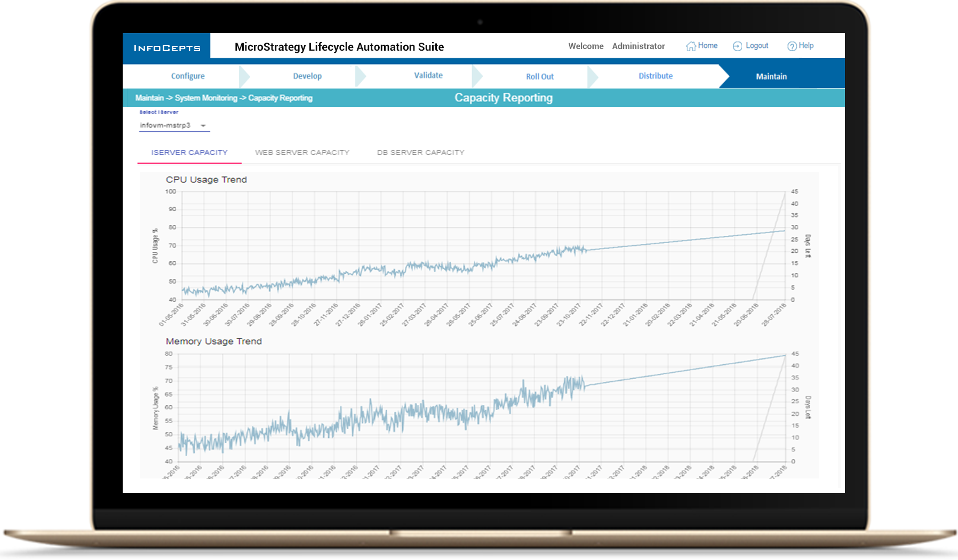Viewport: 958px width, 560px height.
Task: Click the Administrator user name
Action: [638, 46]
